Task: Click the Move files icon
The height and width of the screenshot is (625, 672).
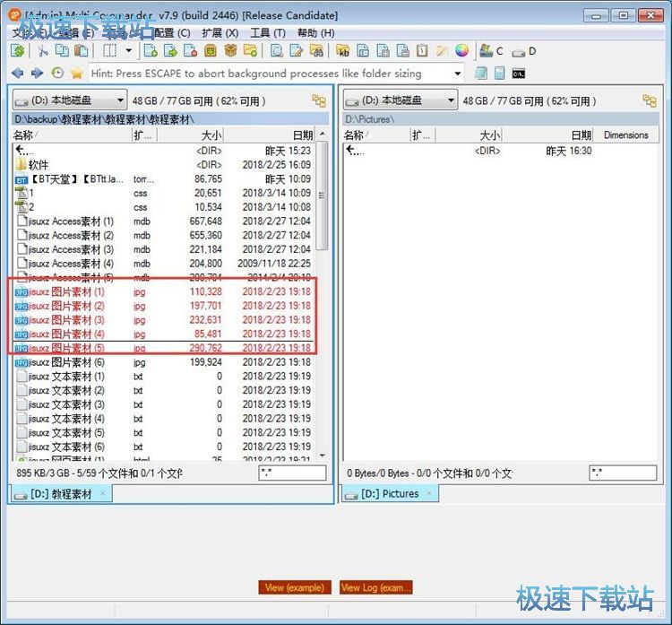Action: click(x=170, y=51)
